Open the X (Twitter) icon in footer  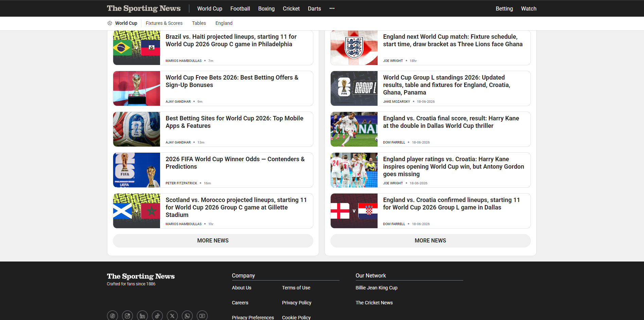[x=172, y=316]
